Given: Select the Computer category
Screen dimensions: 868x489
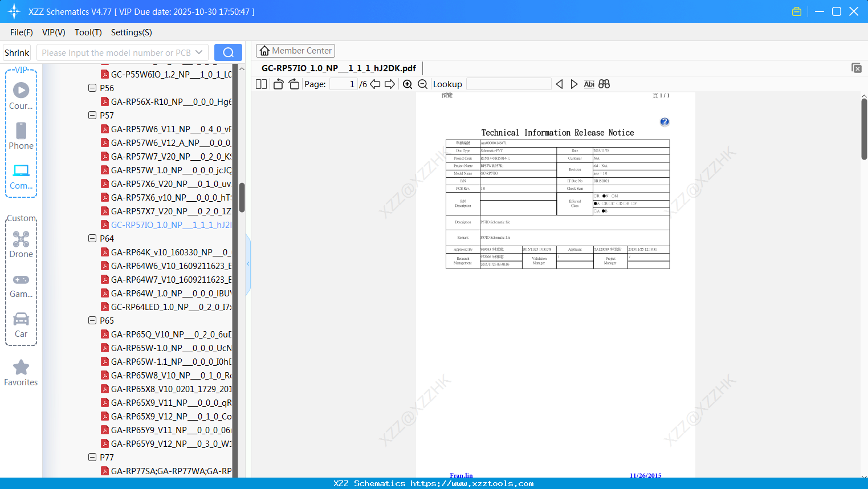Looking at the screenshot, I should (x=21, y=176).
